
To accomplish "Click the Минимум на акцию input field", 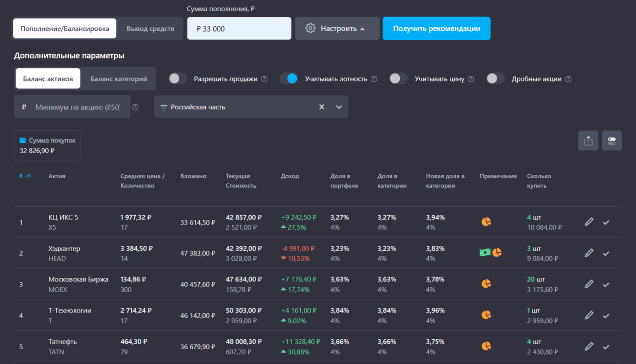I will [x=78, y=107].
